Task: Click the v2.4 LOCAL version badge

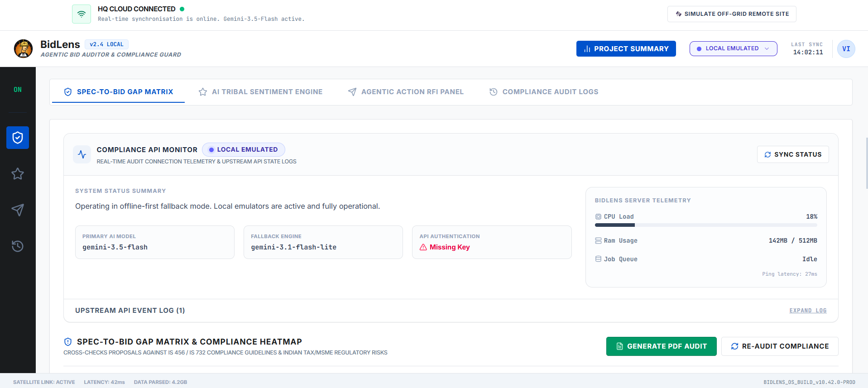Action: click(106, 44)
